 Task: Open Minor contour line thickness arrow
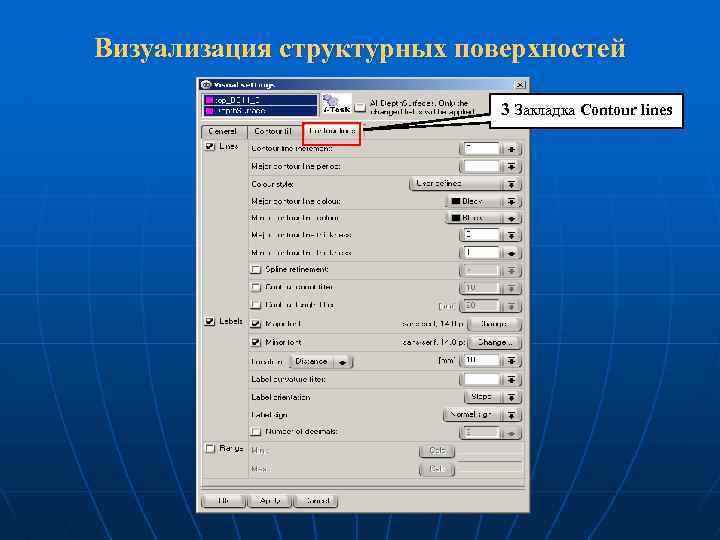511,253
